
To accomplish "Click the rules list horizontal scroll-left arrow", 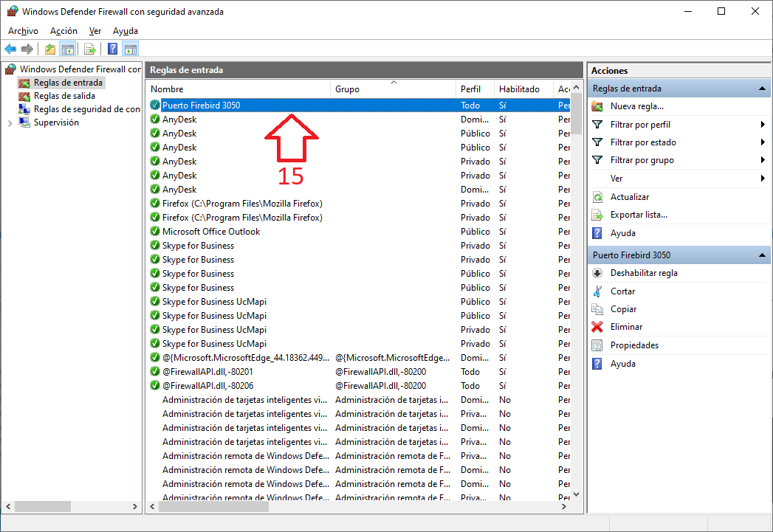I will [x=152, y=506].
